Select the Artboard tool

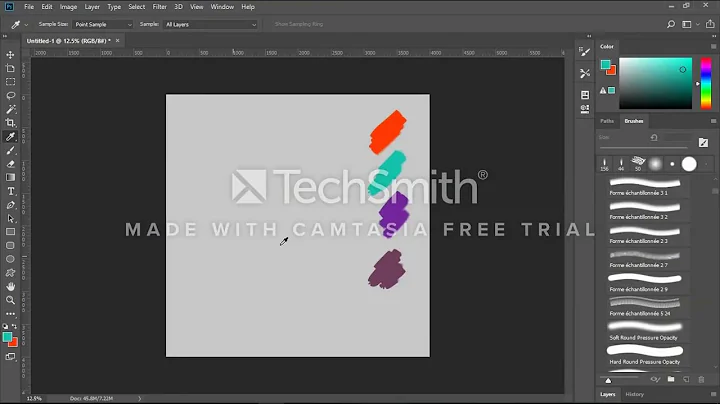point(10,68)
